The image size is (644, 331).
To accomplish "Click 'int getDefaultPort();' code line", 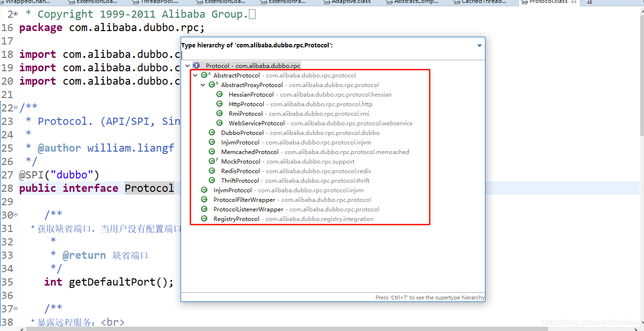I will click(x=109, y=282).
